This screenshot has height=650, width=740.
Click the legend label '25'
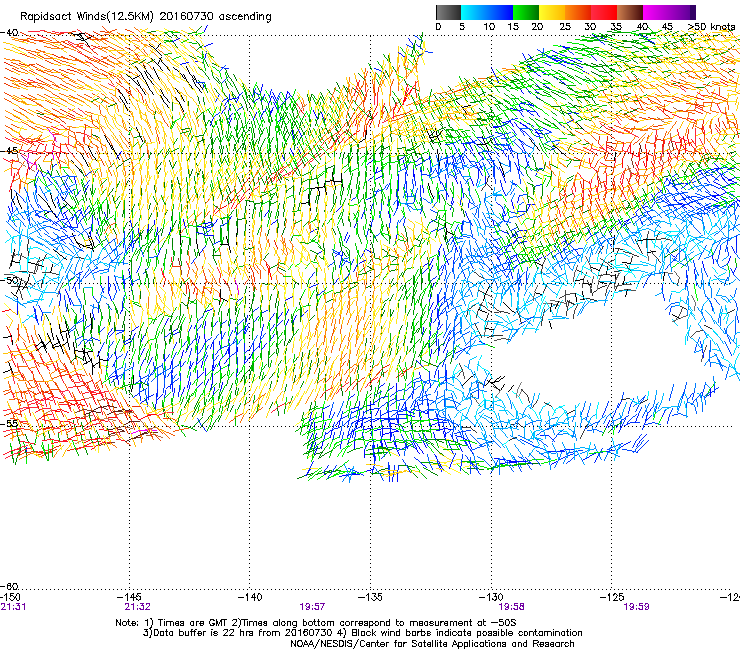pos(564,27)
